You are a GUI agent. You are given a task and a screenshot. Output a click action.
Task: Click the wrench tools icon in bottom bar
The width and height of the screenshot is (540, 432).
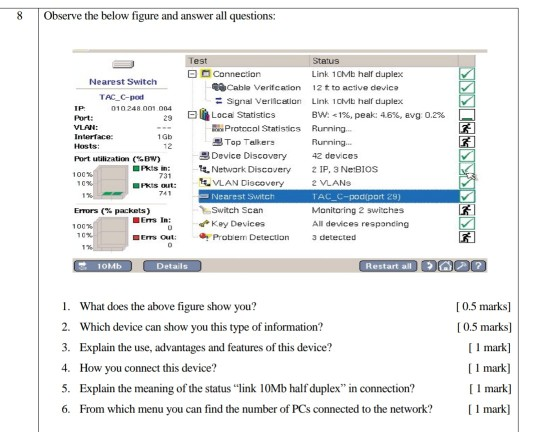pyautogui.click(x=461, y=266)
